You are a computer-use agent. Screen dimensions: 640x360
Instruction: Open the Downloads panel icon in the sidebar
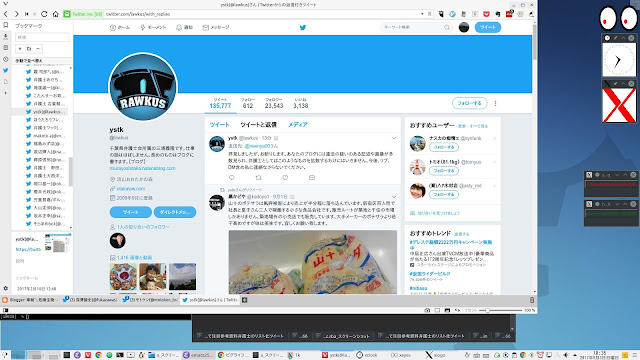pyautogui.click(x=6, y=36)
